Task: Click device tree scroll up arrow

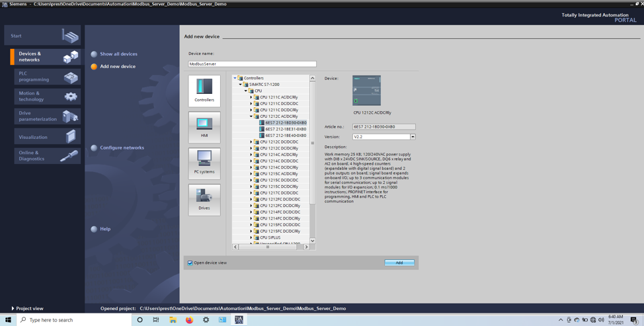Action: tap(313, 78)
